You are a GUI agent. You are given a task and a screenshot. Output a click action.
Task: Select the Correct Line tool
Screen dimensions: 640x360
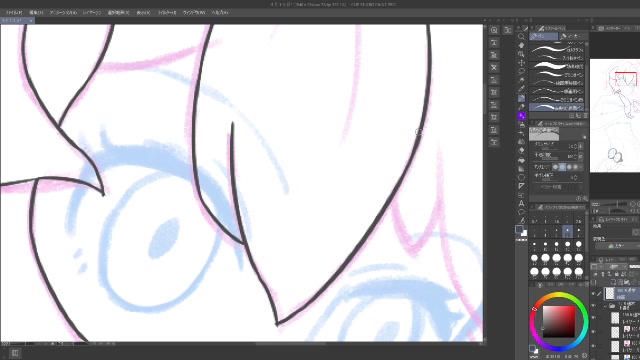pyautogui.click(x=521, y=221)
